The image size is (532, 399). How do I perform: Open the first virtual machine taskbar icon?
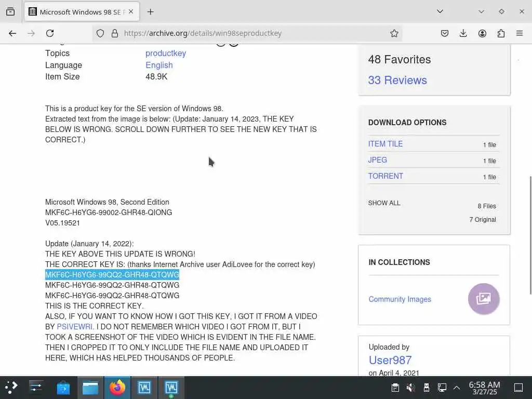point(144,388)
